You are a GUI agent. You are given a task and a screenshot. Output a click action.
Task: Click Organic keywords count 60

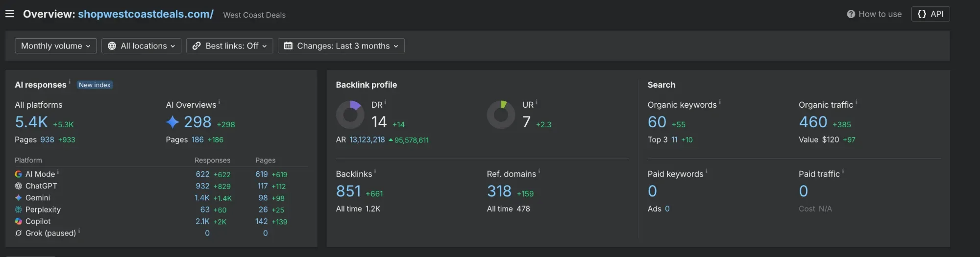tap(657, 122)
